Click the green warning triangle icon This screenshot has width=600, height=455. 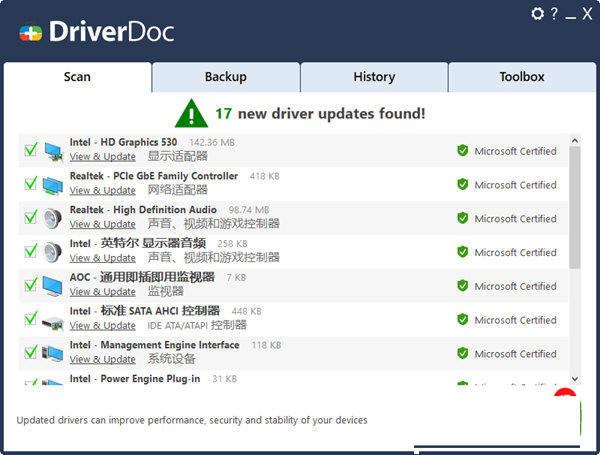pos(191,113)
